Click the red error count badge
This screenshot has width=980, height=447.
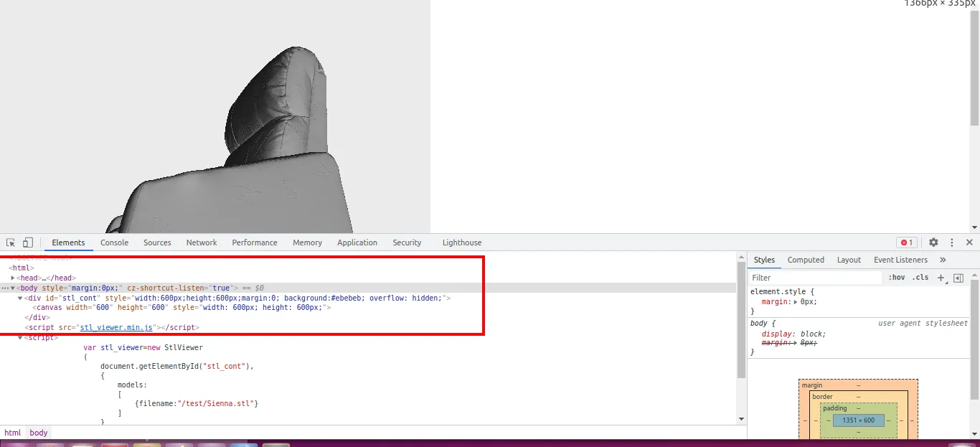(x=907, y=243)
